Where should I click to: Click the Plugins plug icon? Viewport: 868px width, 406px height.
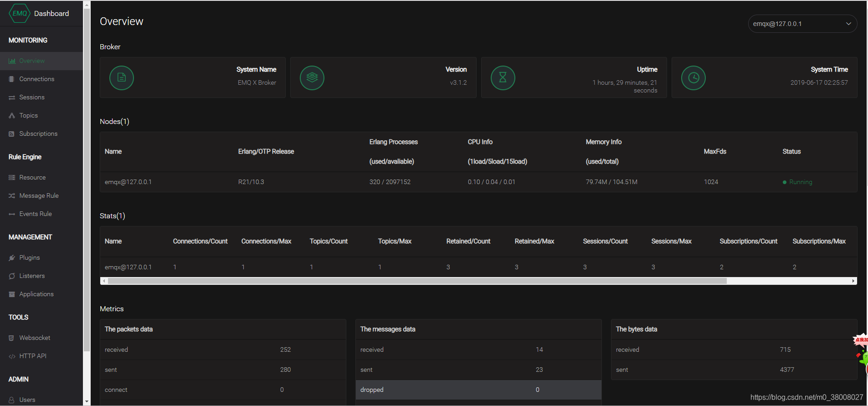pyautogui.click(x=12, y=258)
